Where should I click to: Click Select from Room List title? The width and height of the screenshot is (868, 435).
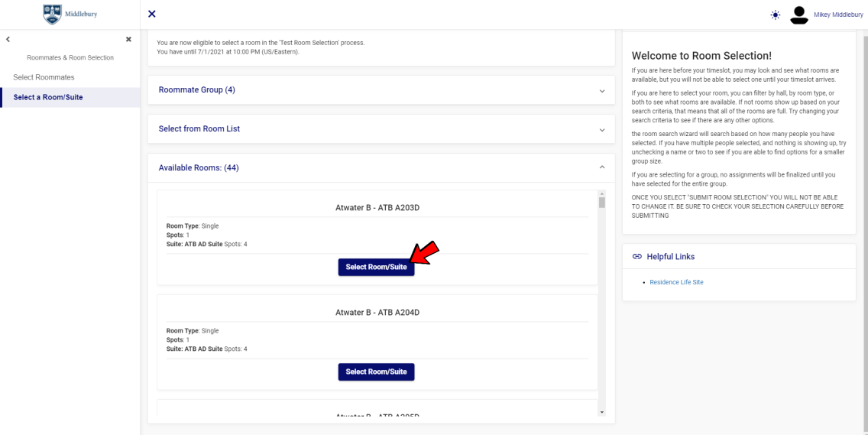click(x=199, y=128)
